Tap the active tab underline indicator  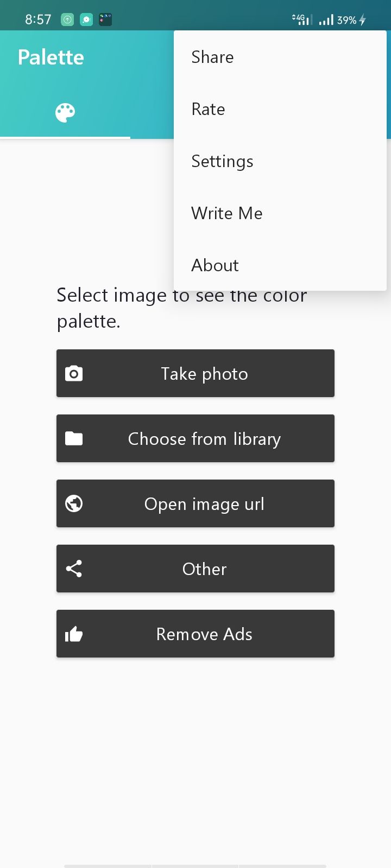65,138
